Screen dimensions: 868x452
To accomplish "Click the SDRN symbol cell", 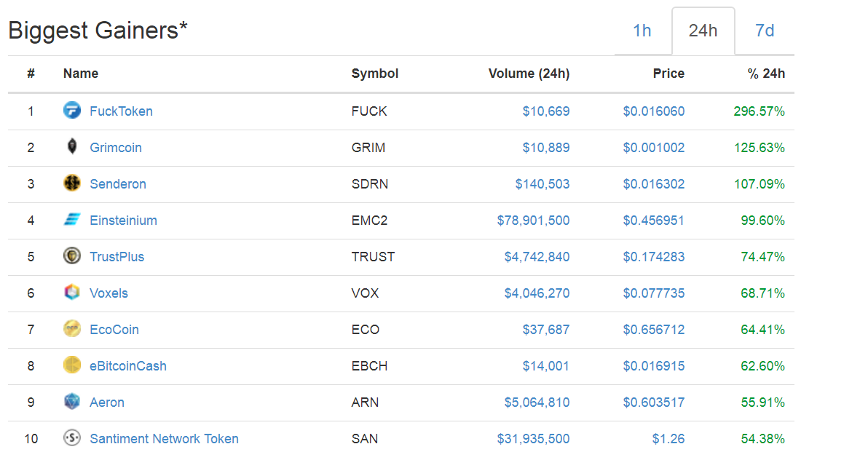I will pyautogui.click(x=370, y=184).
